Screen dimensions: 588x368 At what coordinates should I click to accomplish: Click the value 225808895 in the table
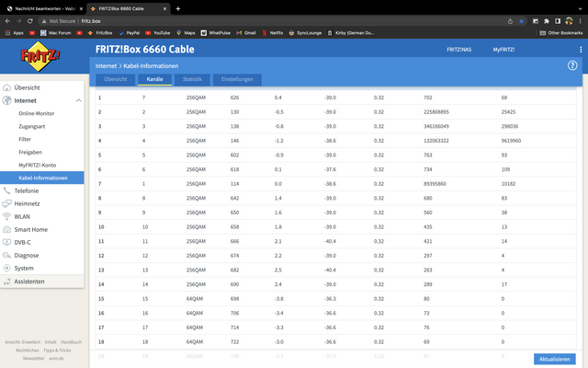pos(436,112)
